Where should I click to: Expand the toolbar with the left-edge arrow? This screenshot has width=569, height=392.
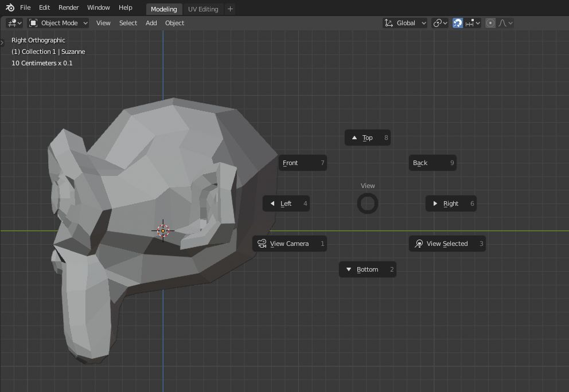point(2,42)
